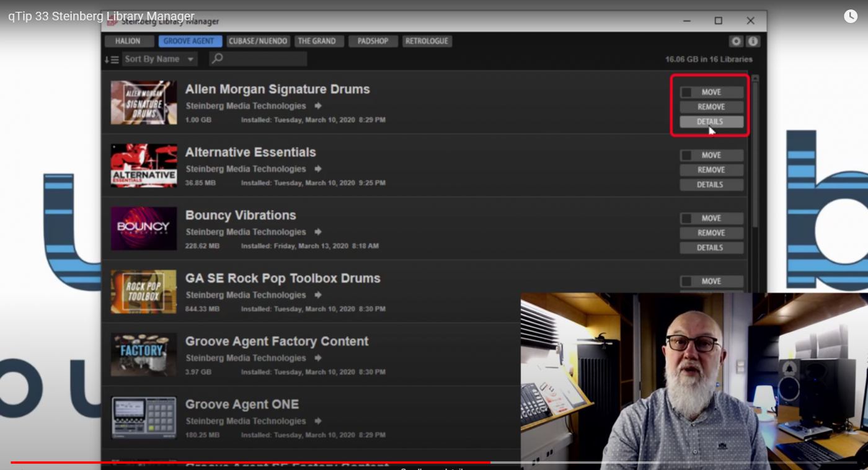
Task: Click DETAILS for Alternative Essentials
Action: click(712, 185)
